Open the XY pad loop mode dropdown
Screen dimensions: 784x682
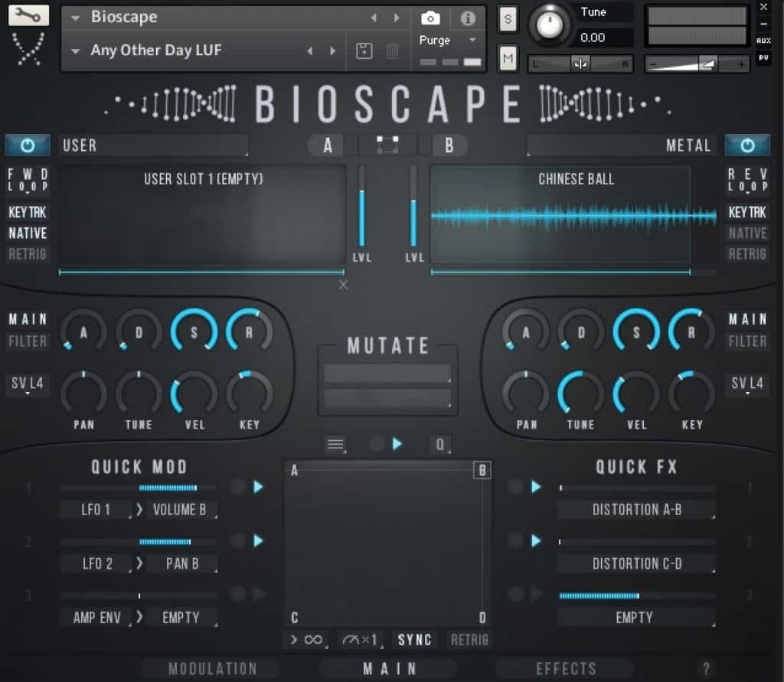[x=308, y=640]
